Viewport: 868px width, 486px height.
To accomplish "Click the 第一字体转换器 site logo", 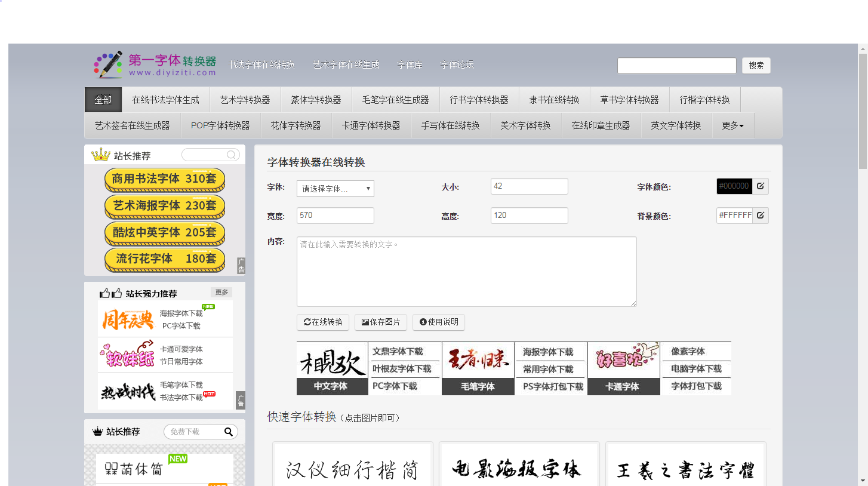I will [155, 64].
